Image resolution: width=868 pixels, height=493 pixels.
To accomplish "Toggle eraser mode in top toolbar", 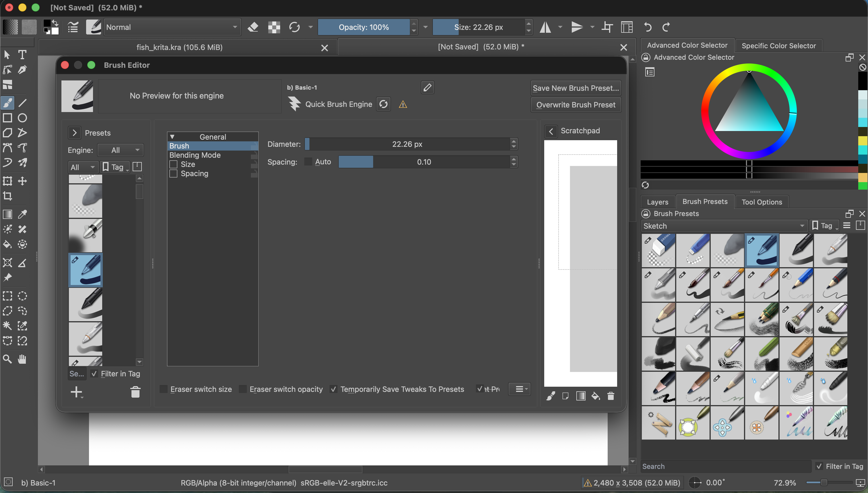I will coord(253,27).
